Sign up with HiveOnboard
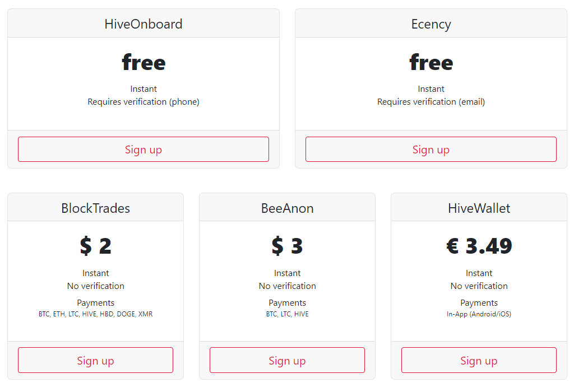 [x=143, y=149]
